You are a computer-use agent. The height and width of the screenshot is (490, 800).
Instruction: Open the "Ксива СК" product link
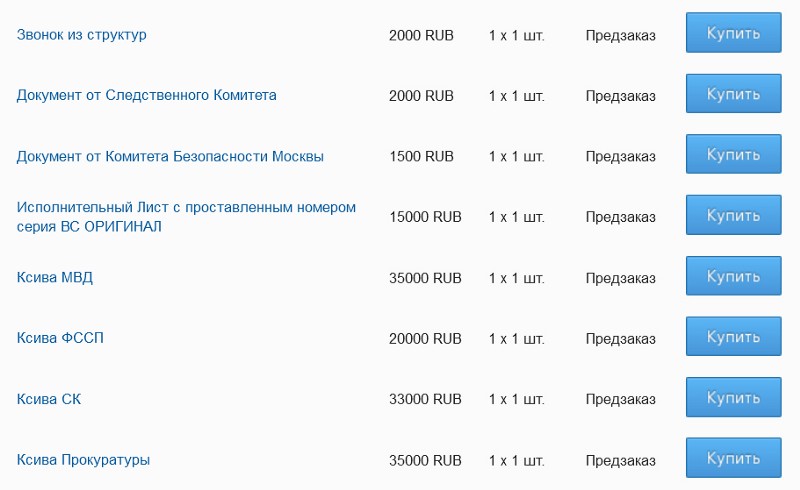click(49, 399)
